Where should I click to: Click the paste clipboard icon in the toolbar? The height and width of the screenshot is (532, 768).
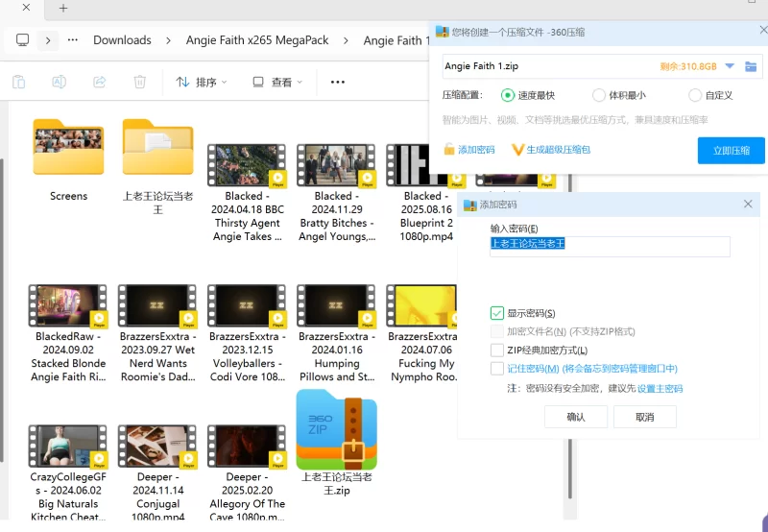[x=18, y=83]
